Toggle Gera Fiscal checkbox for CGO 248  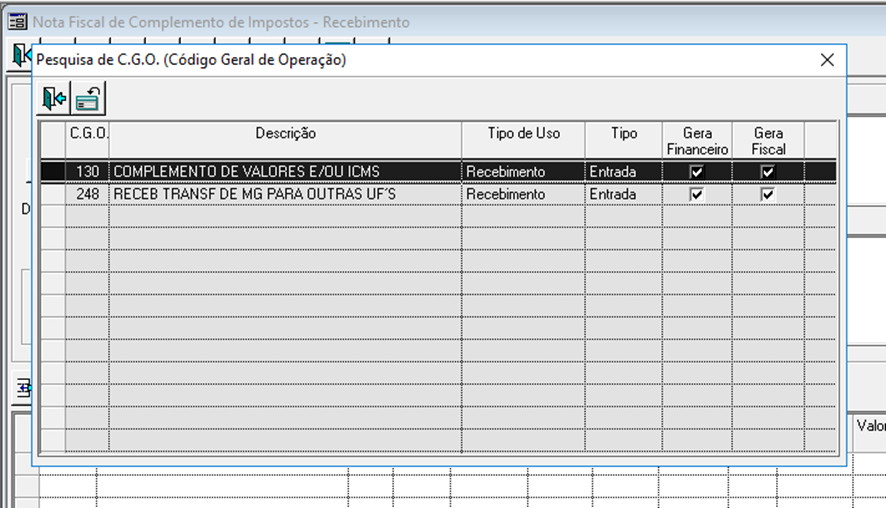point(767,194)
